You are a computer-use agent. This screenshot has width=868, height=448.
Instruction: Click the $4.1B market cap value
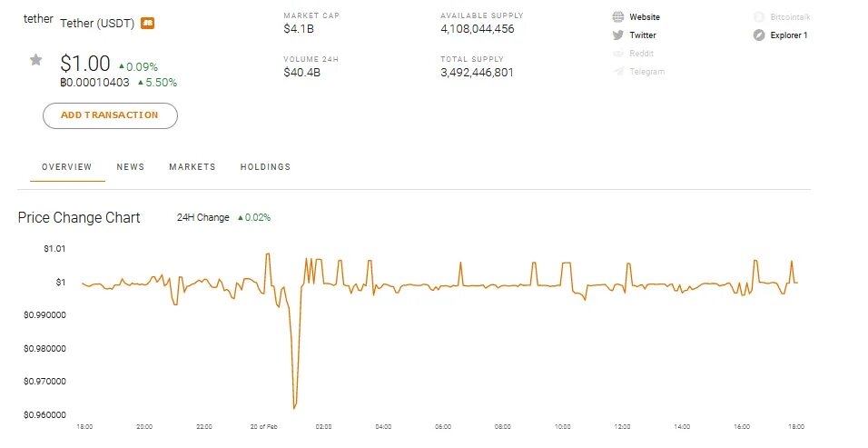[299, 29]
